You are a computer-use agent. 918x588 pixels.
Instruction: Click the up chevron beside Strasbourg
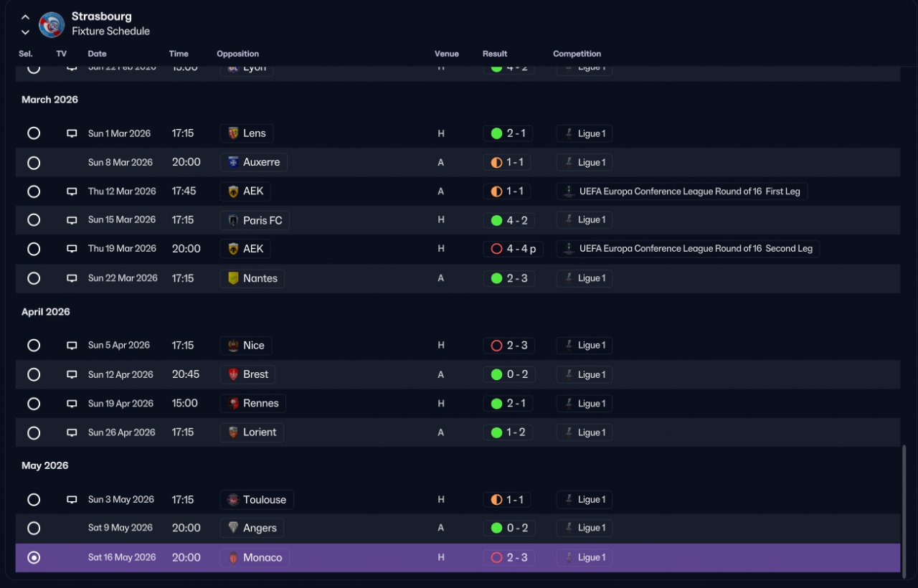coord(26,17)
